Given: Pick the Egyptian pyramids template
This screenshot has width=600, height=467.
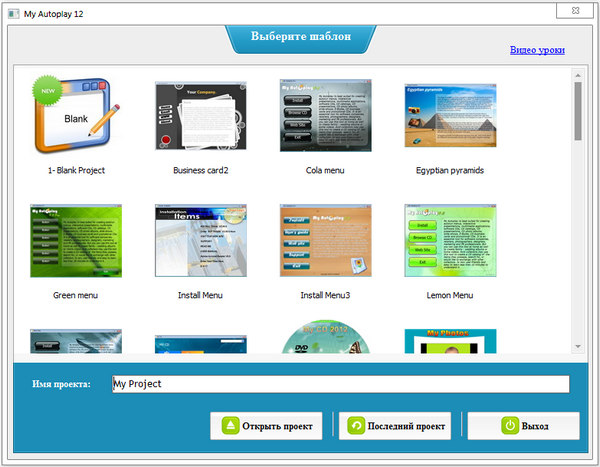Looking at the screenshot, I should coord(450,117).
